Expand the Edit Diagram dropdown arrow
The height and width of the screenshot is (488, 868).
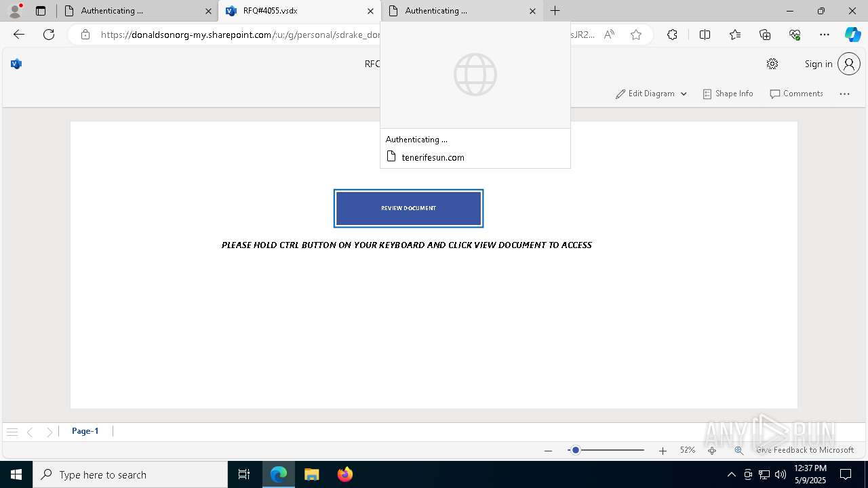coord(684,94)
